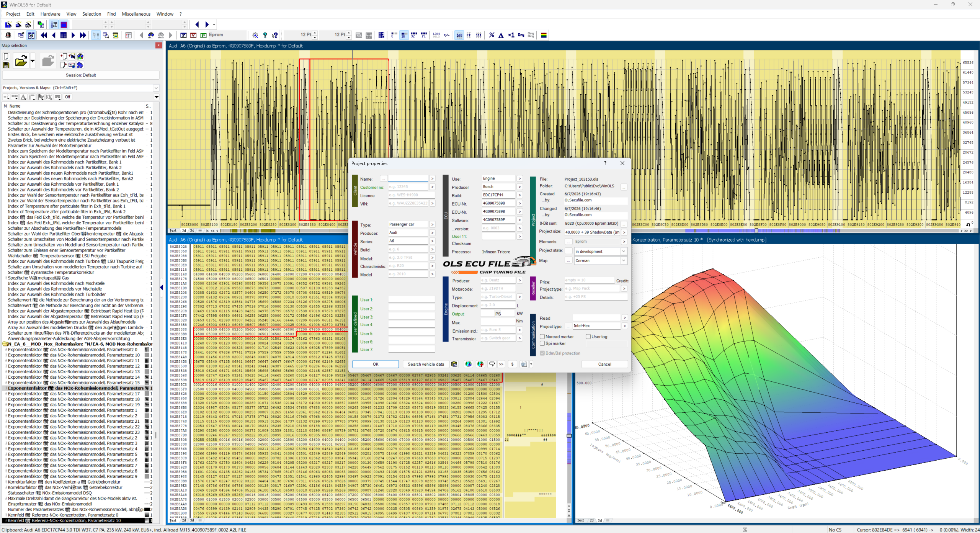Click the rainbow color stripes toolbar icon
980x533 pixels.
[544, 35]
